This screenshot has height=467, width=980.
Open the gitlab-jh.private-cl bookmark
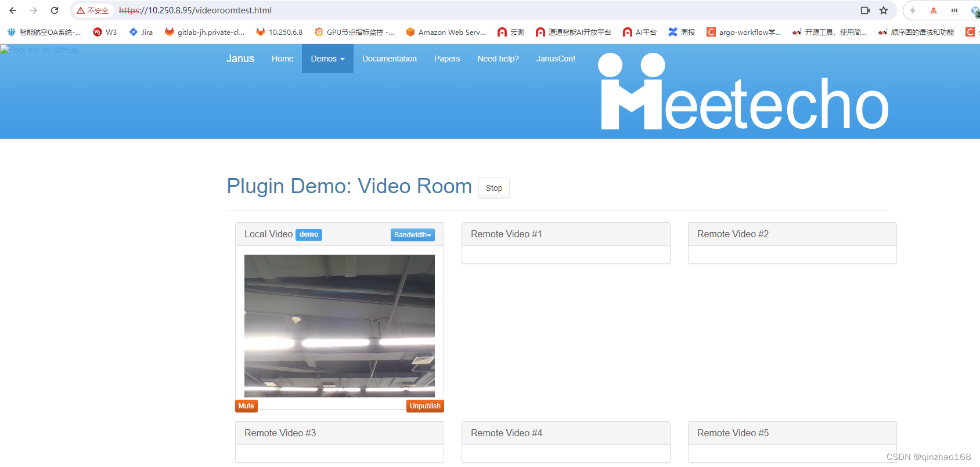(205, 32)
